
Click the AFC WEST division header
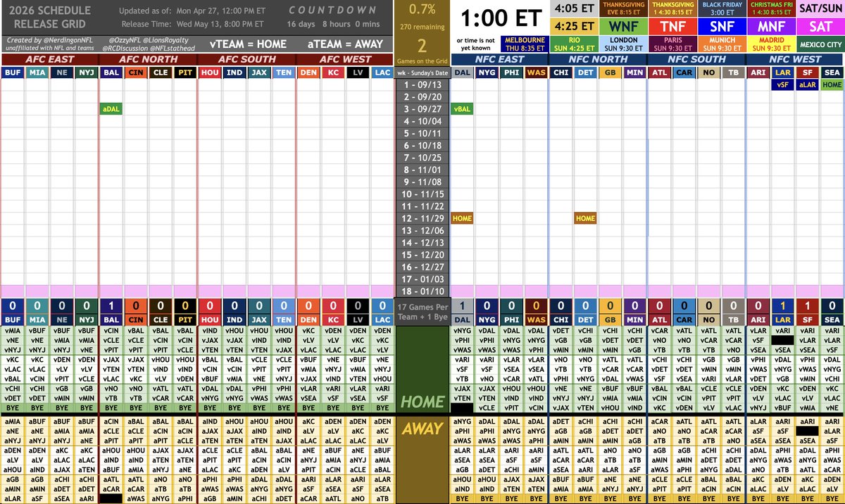tap(344, 59)
